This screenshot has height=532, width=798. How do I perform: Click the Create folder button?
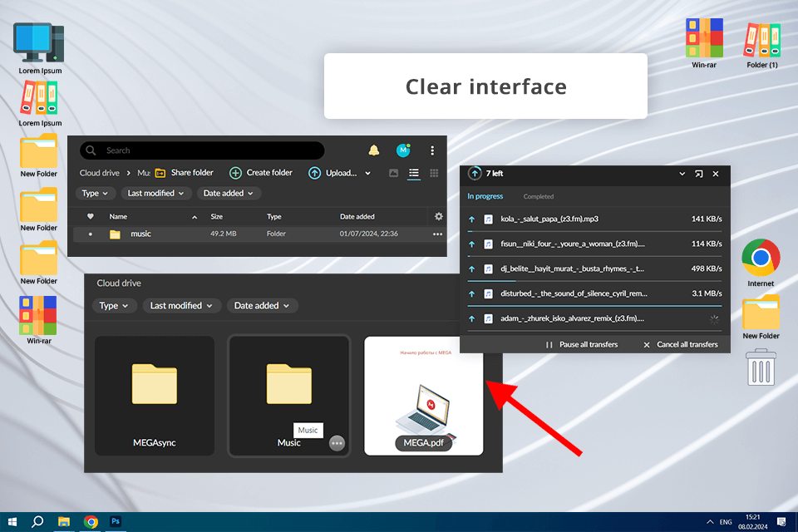(x=261, y=173)
